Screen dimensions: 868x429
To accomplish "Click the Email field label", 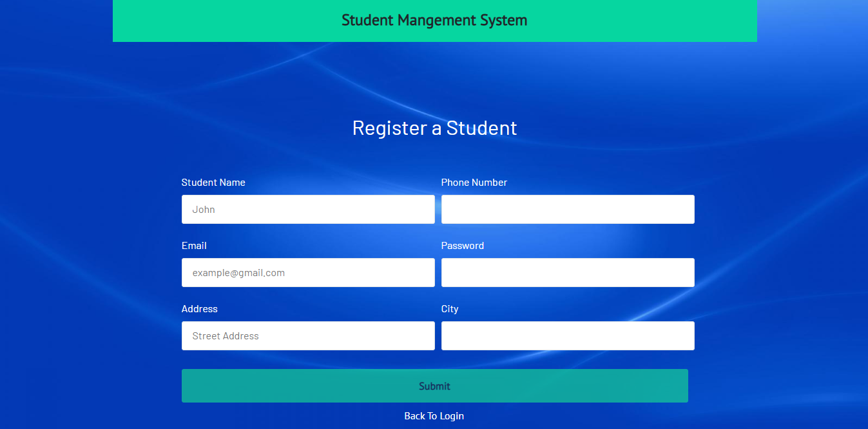I will tap(194, 246).
